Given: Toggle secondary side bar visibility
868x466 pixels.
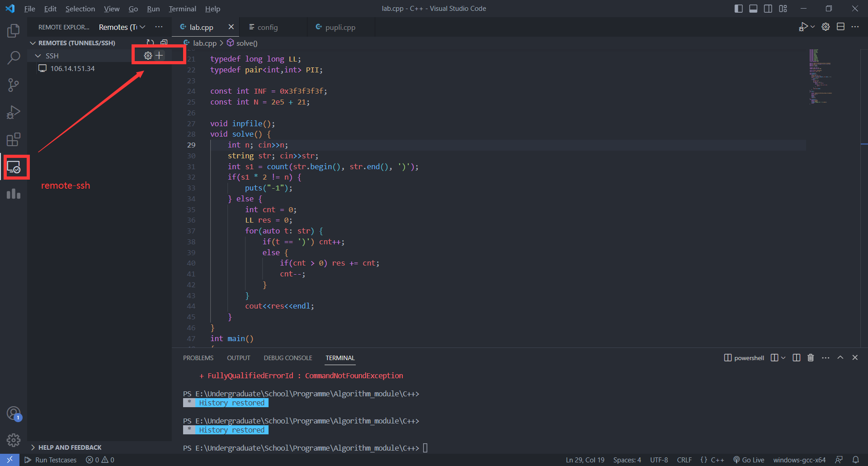Looking at the screenshot, I should [768, 9].
